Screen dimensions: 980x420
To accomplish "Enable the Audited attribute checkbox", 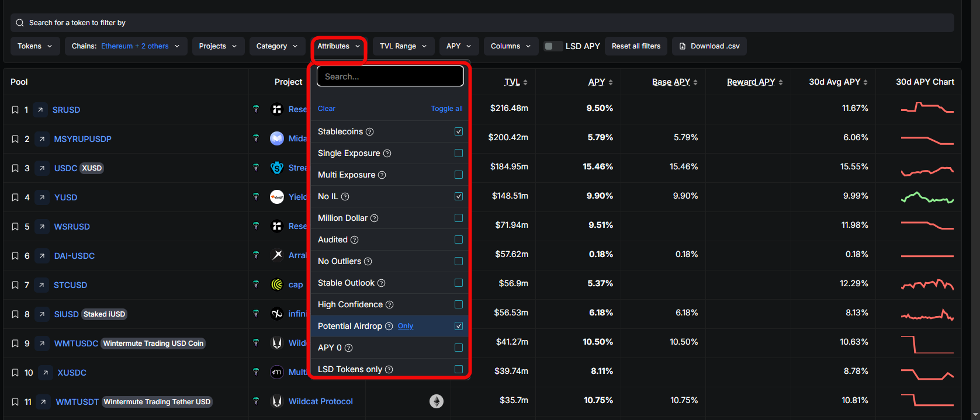I will [459, 239].
